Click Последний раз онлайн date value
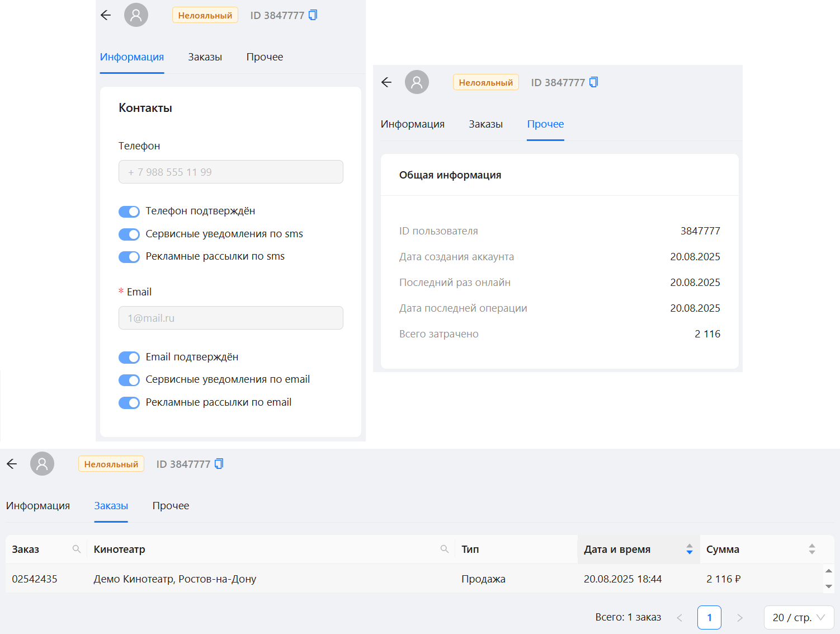 pos(695,283)
